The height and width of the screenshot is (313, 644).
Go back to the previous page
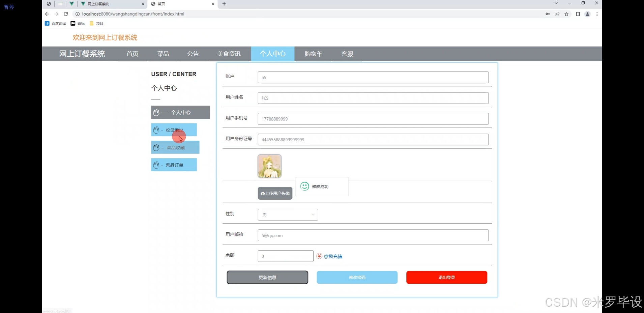(47, 14)
